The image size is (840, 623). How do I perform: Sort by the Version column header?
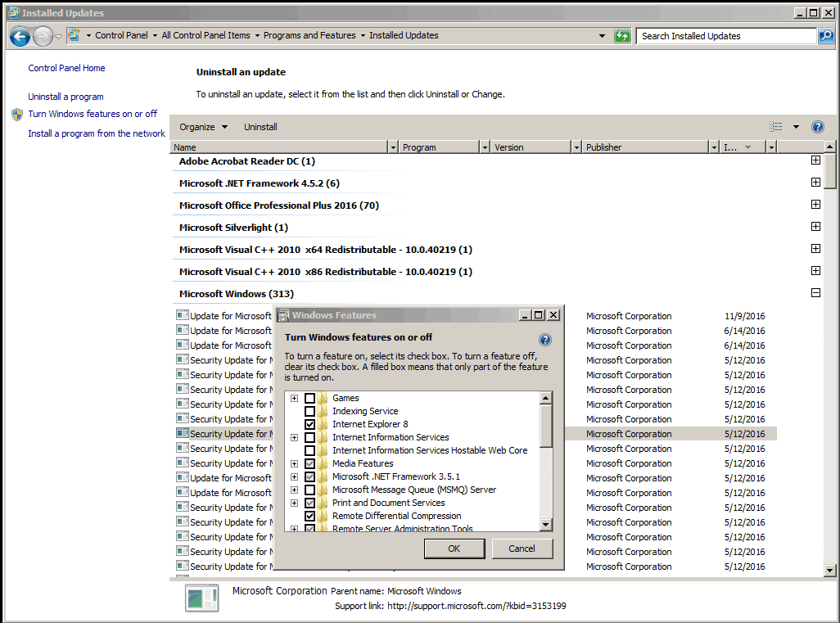click(x=531, y=147)
